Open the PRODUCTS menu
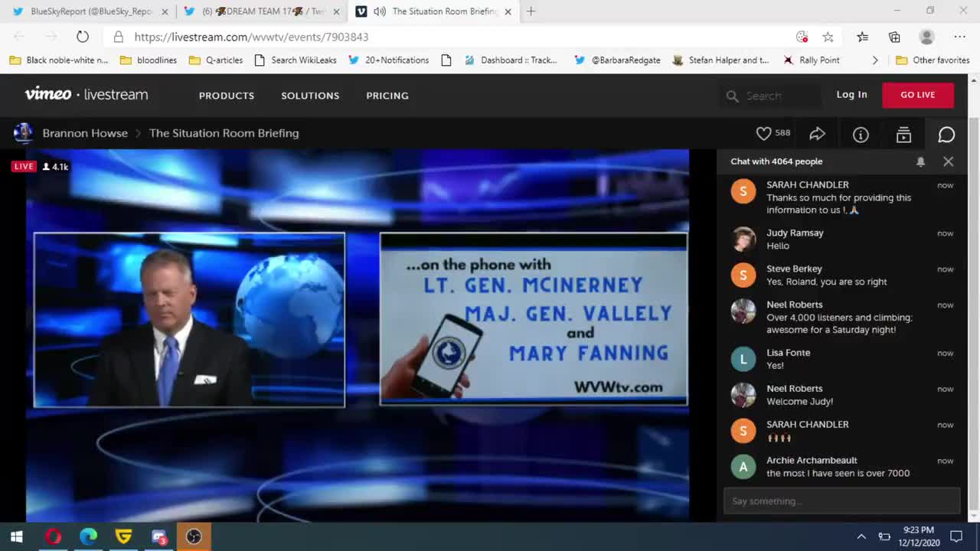 point(227,96)
